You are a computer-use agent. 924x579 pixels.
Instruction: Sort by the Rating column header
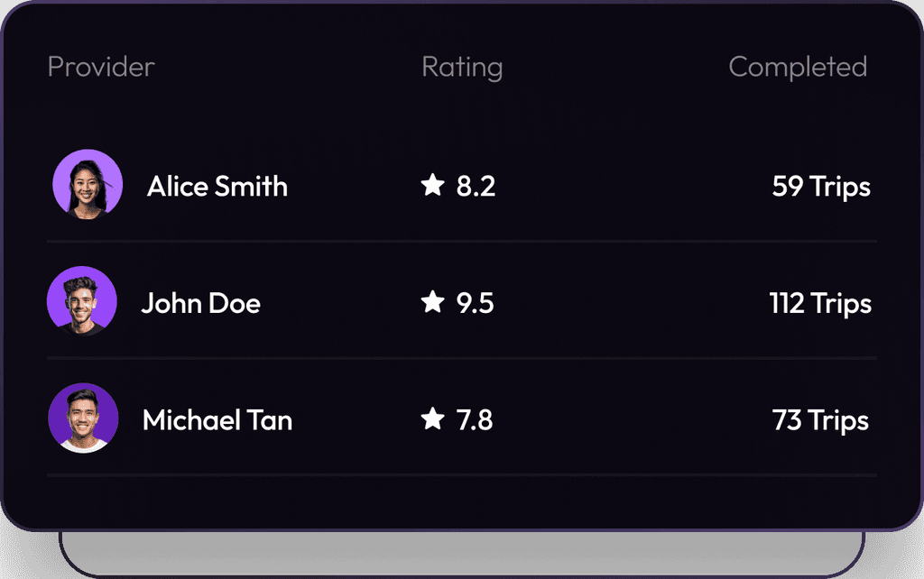[x=462, y=67]
